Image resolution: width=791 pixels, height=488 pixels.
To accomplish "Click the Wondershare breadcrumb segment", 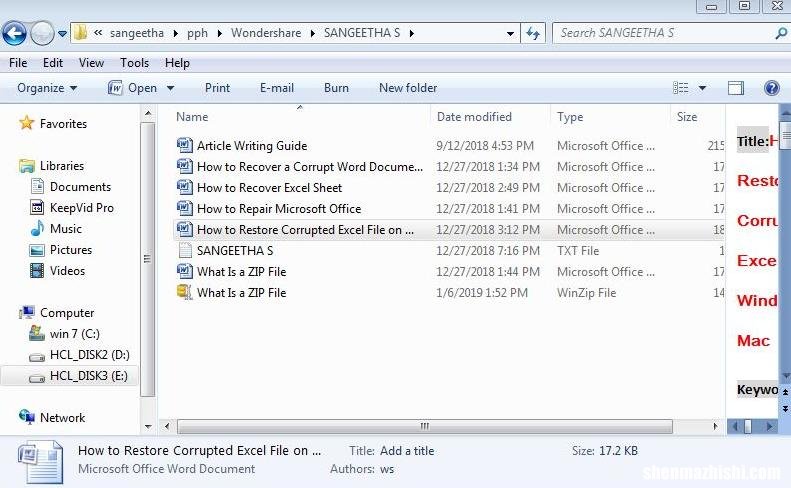I will [266, 33].
